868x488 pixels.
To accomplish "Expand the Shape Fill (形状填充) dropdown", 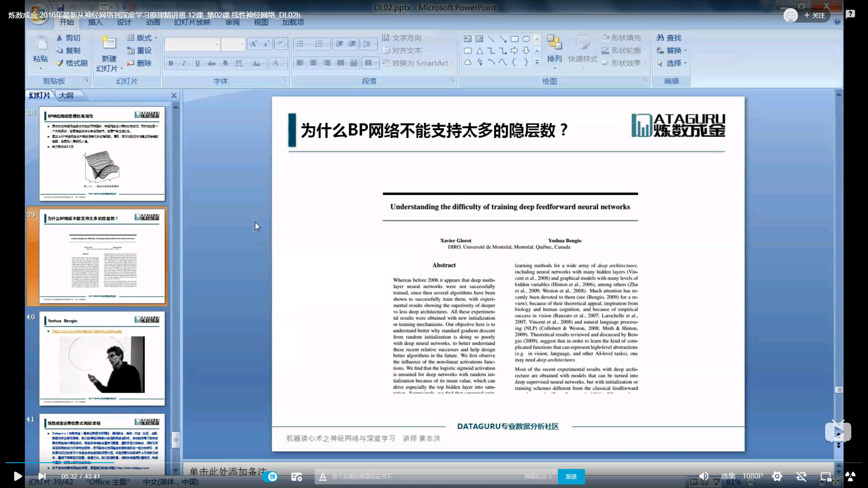I will [624, 38].
